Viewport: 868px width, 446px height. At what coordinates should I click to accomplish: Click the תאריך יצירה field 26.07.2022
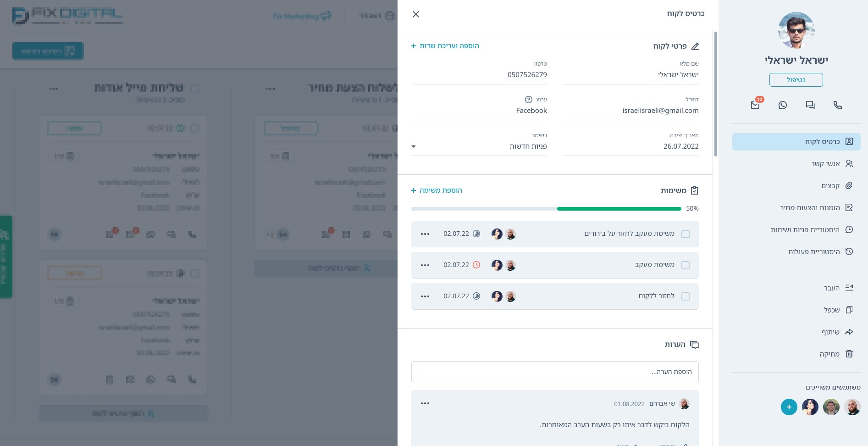pos(631,146)
